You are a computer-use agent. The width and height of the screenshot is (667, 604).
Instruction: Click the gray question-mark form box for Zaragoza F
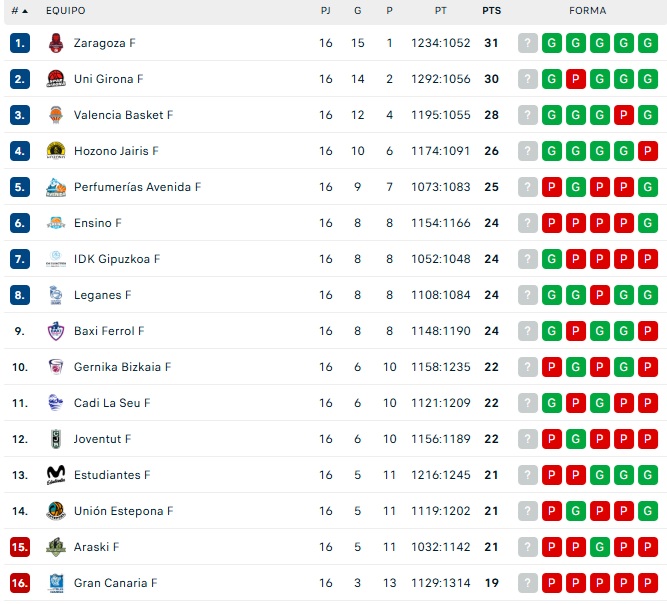pyautogui.click(x=528, y=43)
